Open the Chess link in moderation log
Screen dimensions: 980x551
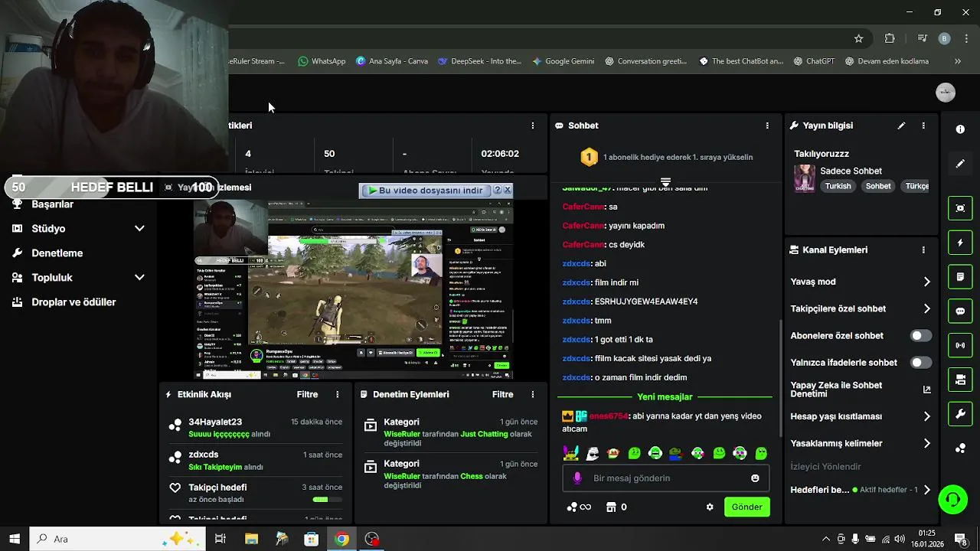pyautogui.click(x=472, y=476)
